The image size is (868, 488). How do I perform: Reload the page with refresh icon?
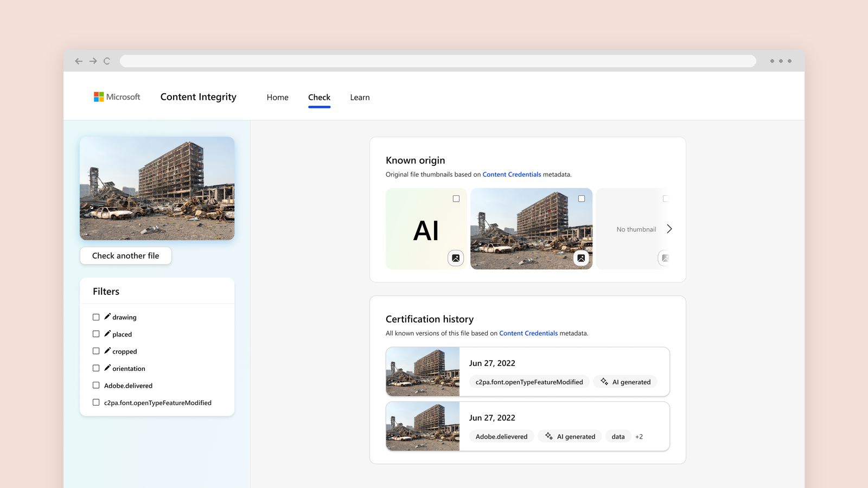click(107, 61)
